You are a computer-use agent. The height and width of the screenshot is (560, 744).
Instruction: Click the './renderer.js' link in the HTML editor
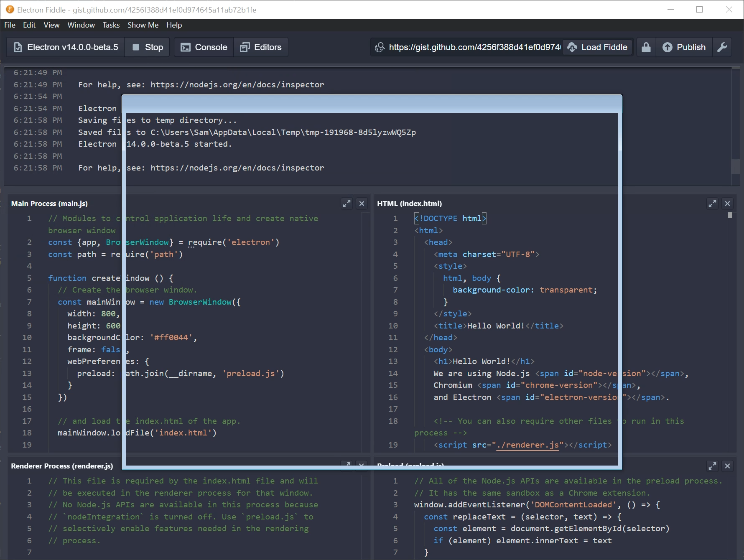528,445
